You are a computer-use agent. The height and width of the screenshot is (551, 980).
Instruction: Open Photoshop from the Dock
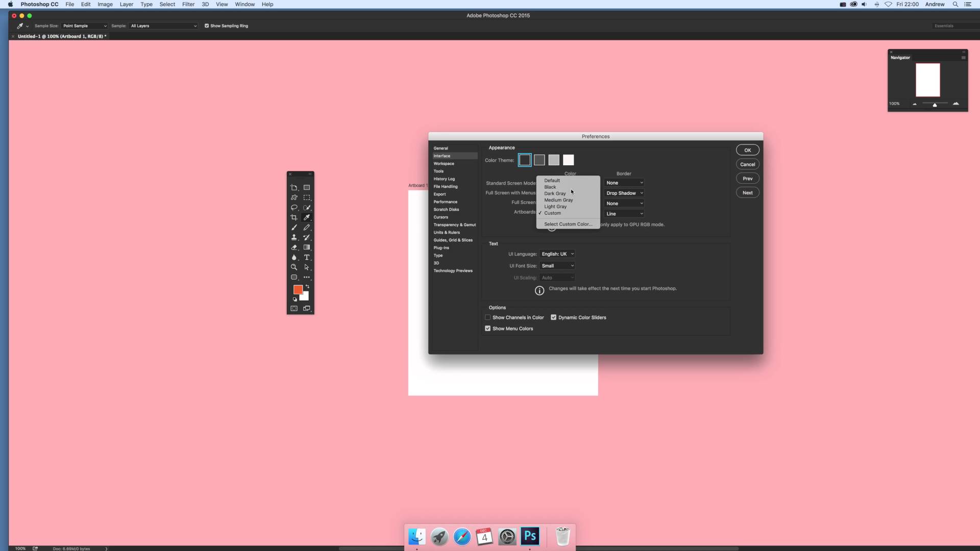(529, 536)
